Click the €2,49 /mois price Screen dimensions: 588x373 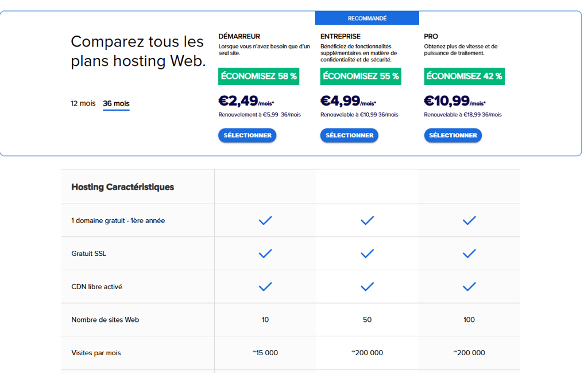click(x=246, y=101)
